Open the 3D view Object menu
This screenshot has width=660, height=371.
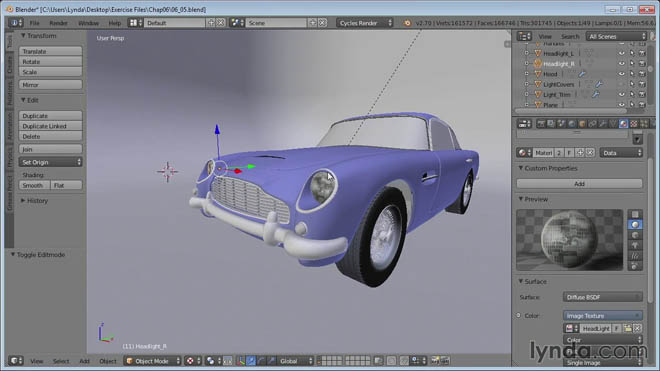108,361
